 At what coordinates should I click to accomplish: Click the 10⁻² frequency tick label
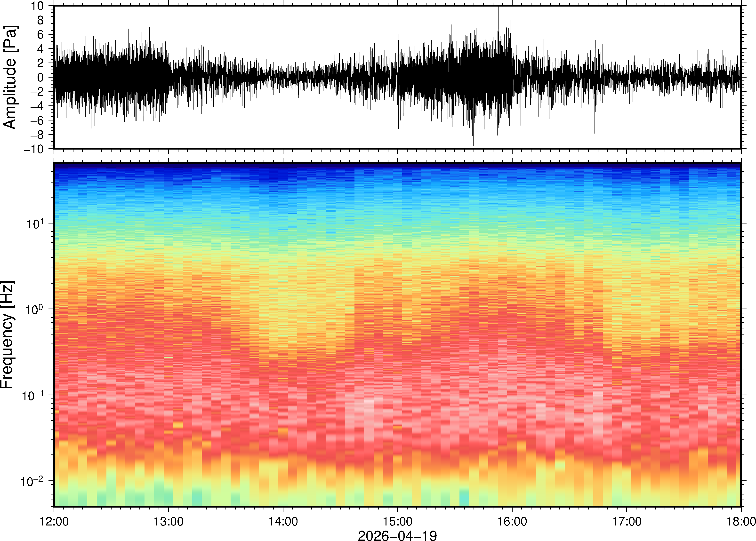pyautogui.click(x=33, y=481)
